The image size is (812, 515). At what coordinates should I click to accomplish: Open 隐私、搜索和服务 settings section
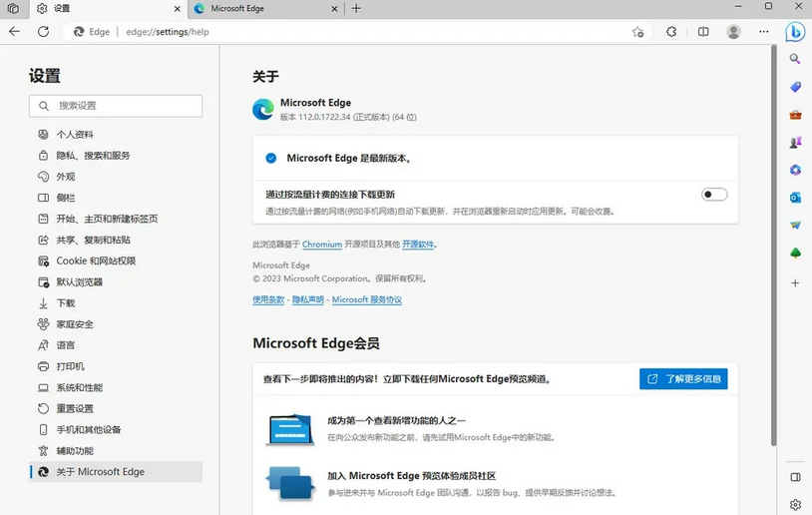click(116, 156)
